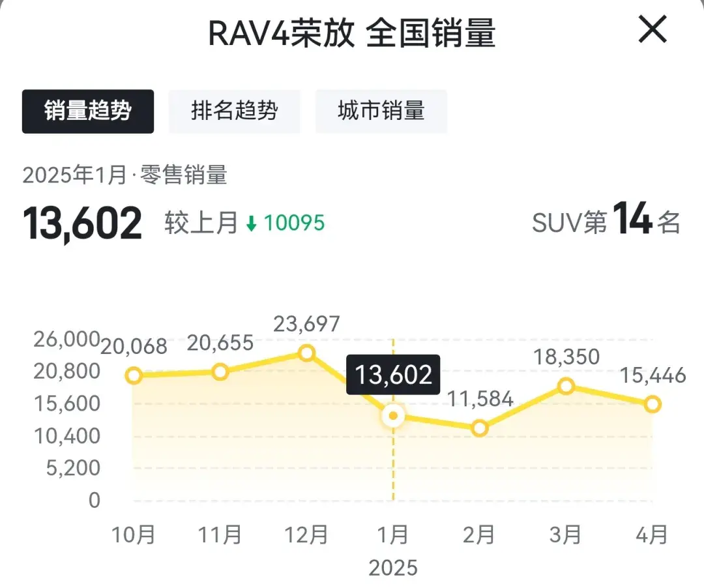
Task: Click the black 13,602 chart tooltip
Action: (393, 375)
